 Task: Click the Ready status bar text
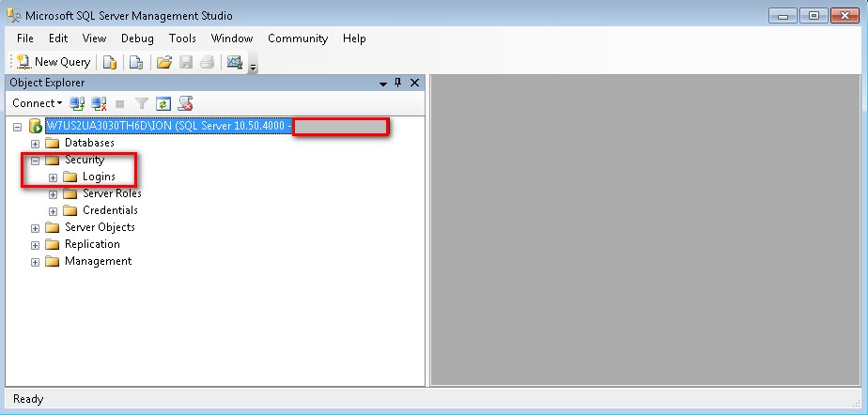28,399
